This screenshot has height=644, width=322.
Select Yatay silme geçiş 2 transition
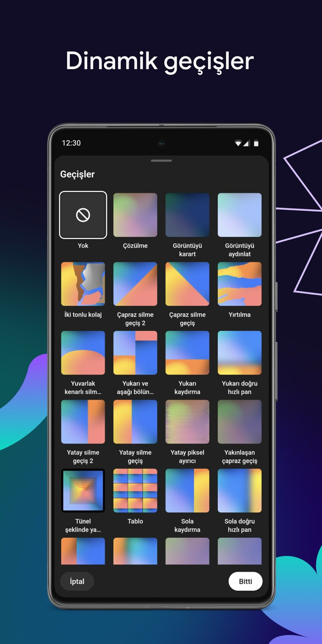coord(83,422)
